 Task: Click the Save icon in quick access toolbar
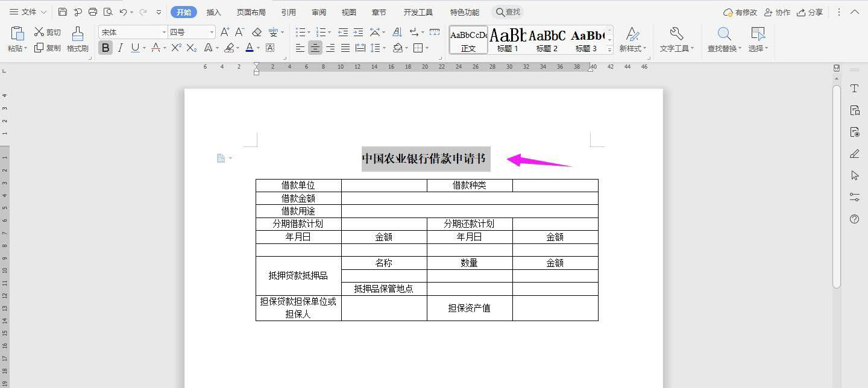[63, 12]
